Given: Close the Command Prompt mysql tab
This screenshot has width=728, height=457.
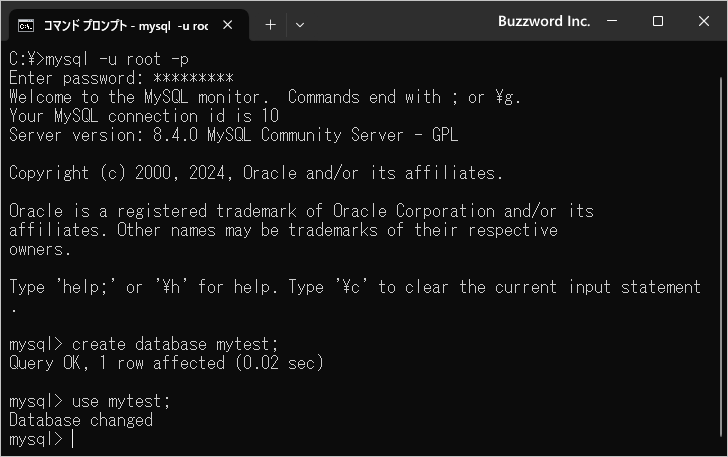Looking at the screenshot, I should (228, 25).
